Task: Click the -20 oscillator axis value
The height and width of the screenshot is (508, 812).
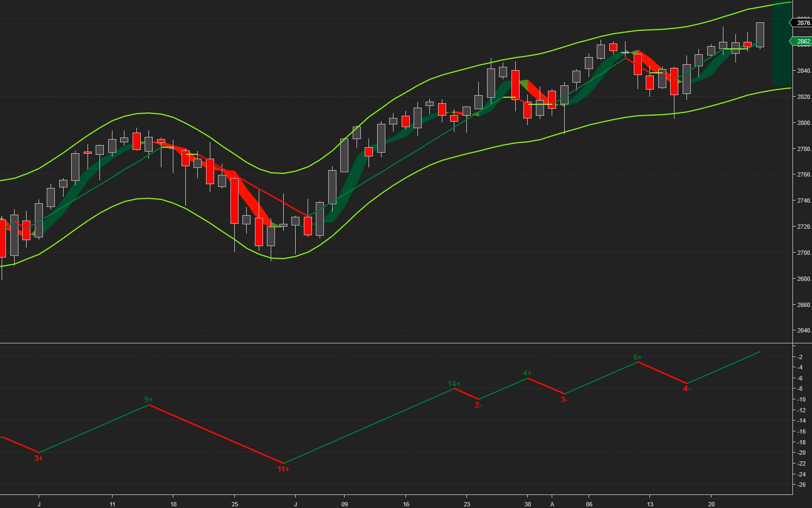Action: [x=802, y=453]
